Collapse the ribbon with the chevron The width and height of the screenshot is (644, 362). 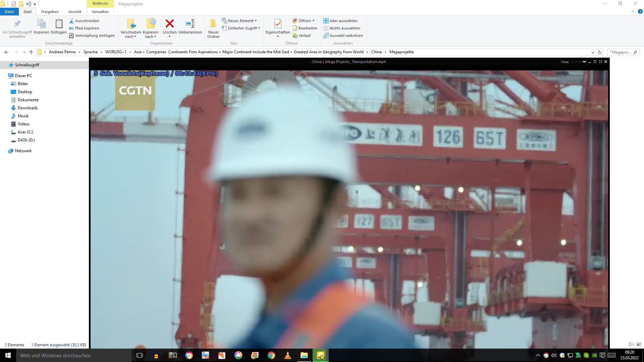point(633,11)
